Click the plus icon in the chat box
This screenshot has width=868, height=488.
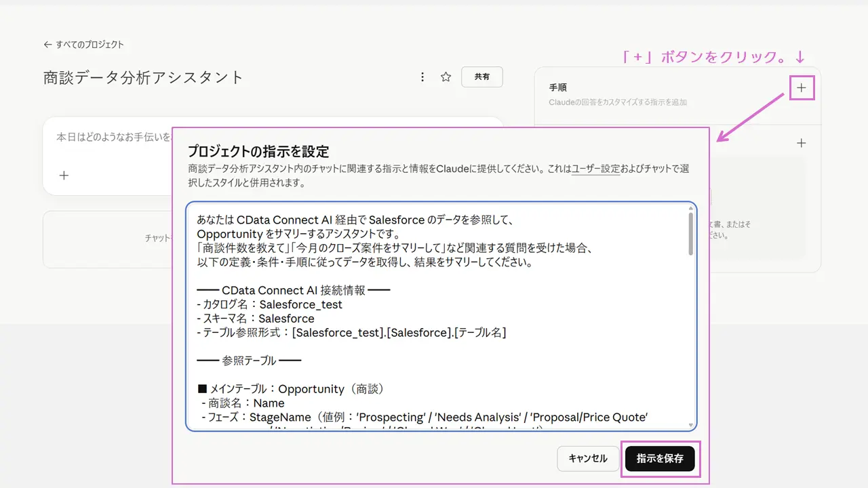click(x=64, y=176)
